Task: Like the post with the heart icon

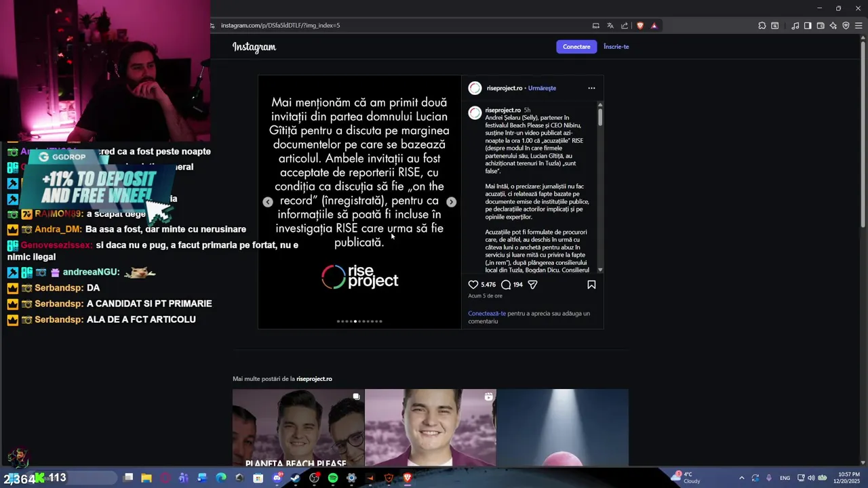Action: [473, 285]
